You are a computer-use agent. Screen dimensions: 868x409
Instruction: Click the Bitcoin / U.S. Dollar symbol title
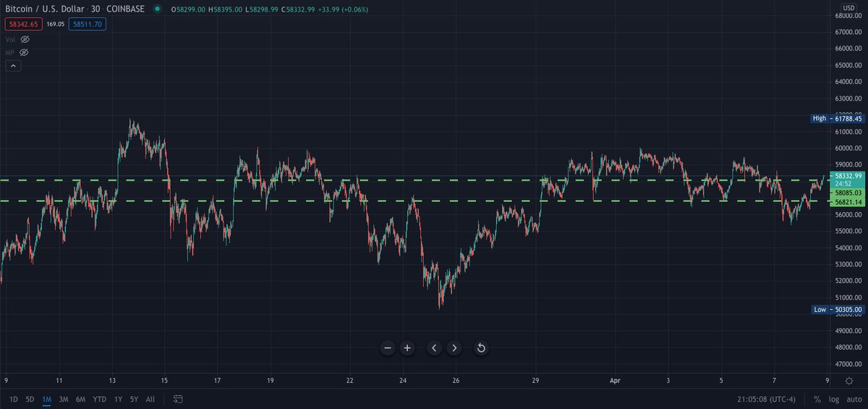pos(43,9)
